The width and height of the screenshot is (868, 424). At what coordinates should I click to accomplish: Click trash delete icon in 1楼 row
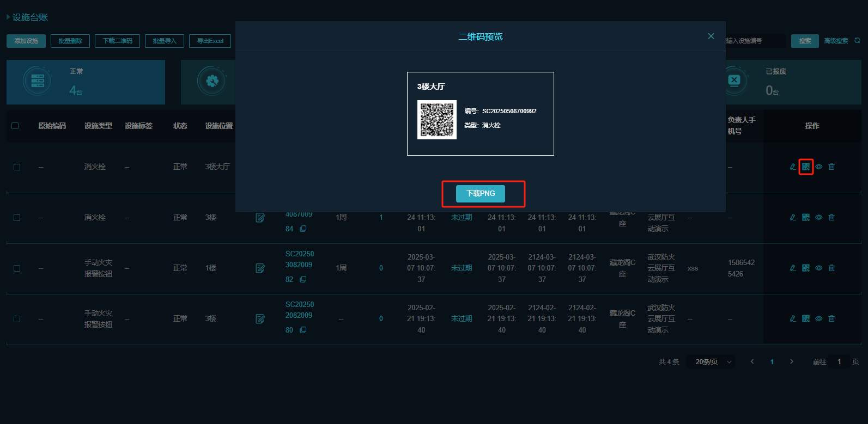831,268
